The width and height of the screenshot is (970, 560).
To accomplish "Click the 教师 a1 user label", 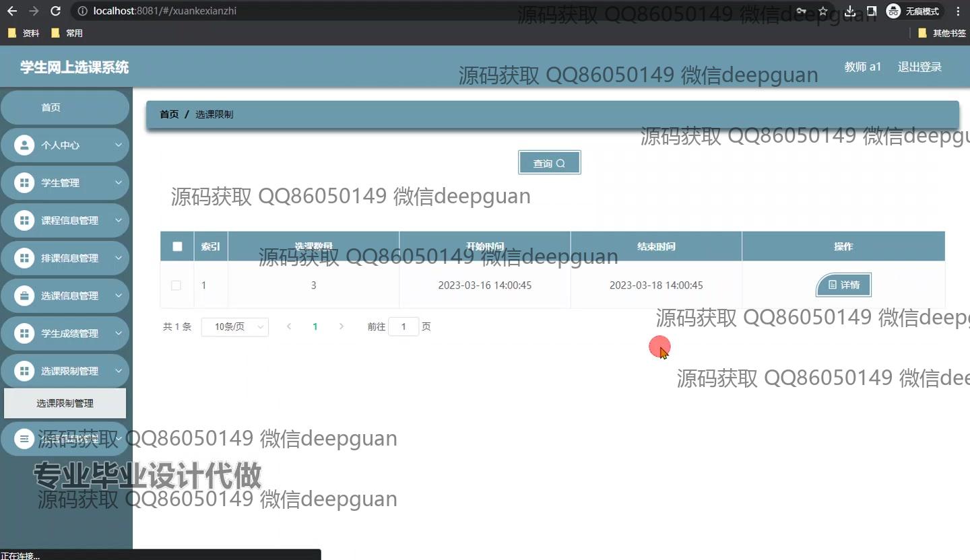I will tap(863, 67).
